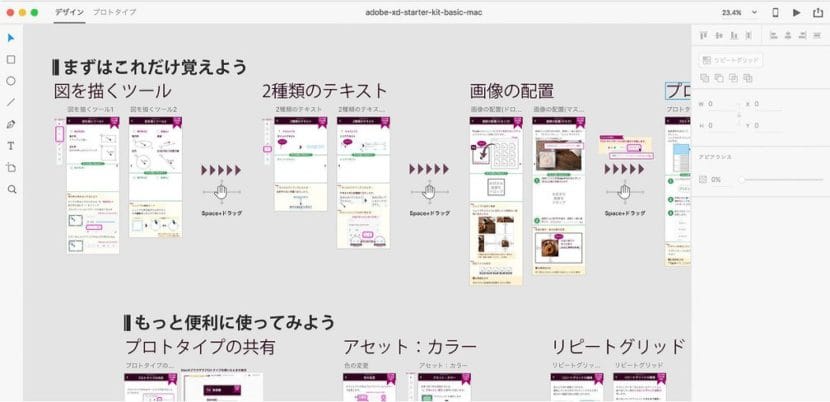Apply the Add boolean operation
Image resolution: width=830 pixels, height=402 pixels.
click(705, 78)
